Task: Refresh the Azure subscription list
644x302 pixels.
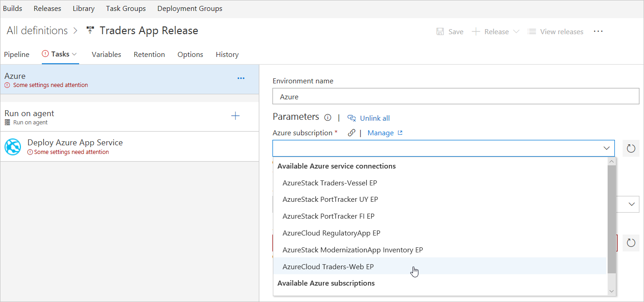Action: (x=631, y=148)
